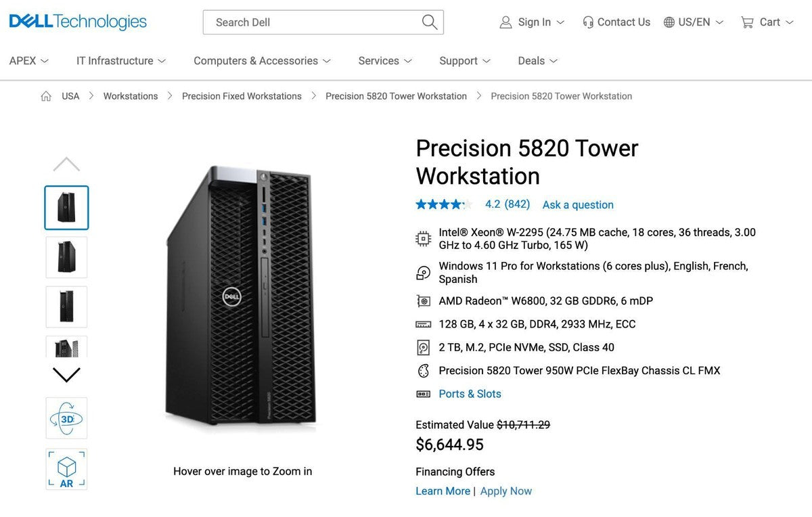Expand the Computers & Accessories menu
812x517 pixels.
[x=256, y=60]
